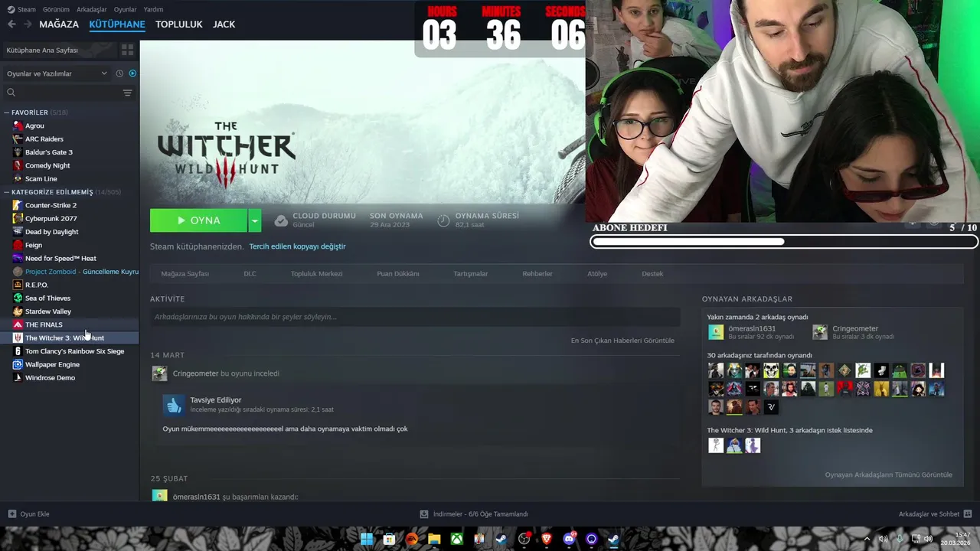Viewport: 980px width, 551px height.
Task: Open the Tartışmalar tab
Action: pyautogui.click(x=470, y=274)
